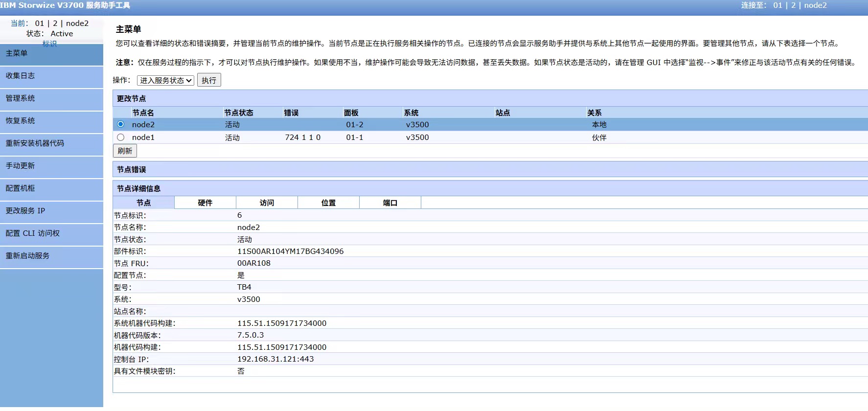Click the node1 name in node table
Image resolution: width=868 pixels, height=411 pixels.
(x=143, y=137)
